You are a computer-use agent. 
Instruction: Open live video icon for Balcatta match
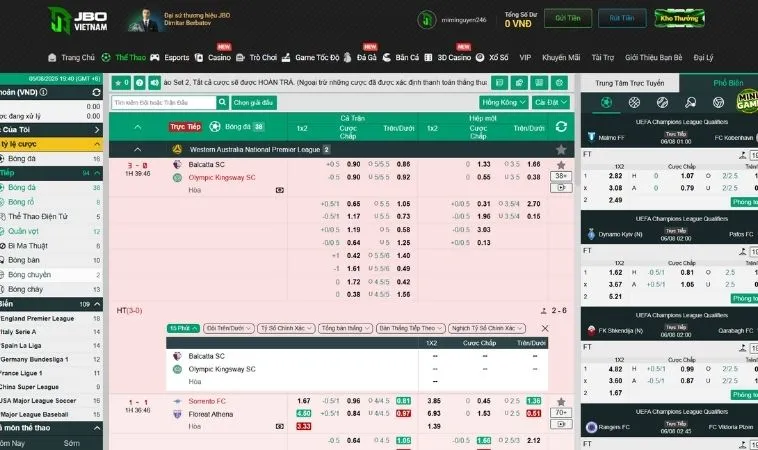click(x=561, y=188)
